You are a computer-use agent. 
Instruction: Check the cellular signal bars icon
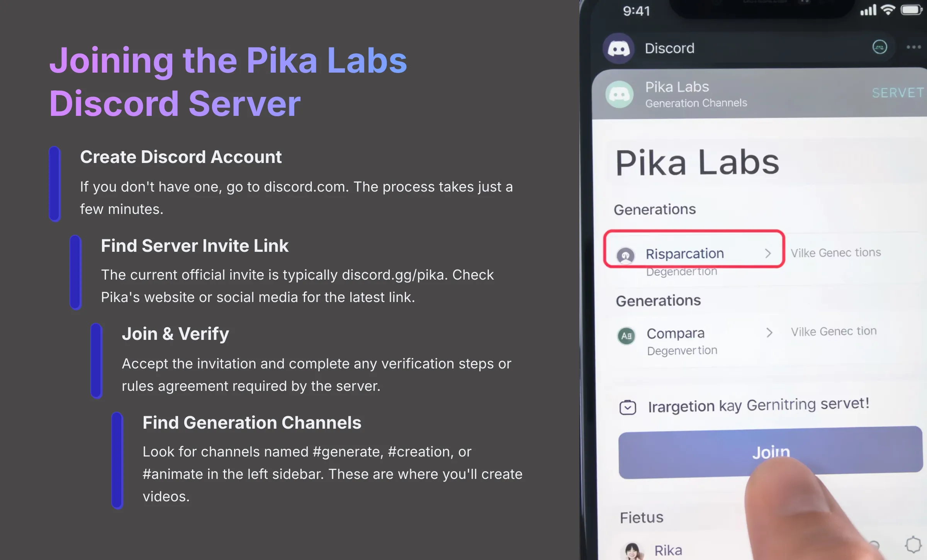868,10
